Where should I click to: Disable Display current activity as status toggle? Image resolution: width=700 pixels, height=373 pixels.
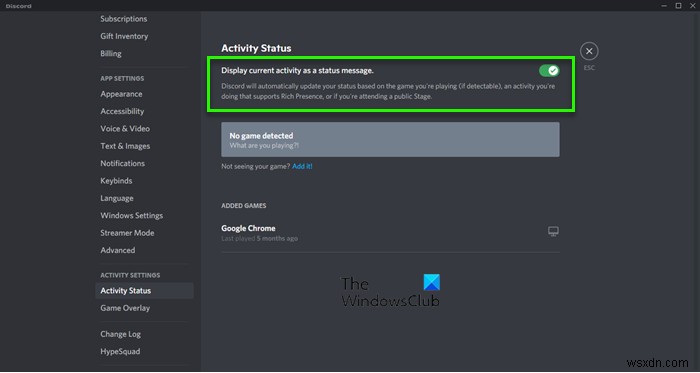[x=549, y=70]
